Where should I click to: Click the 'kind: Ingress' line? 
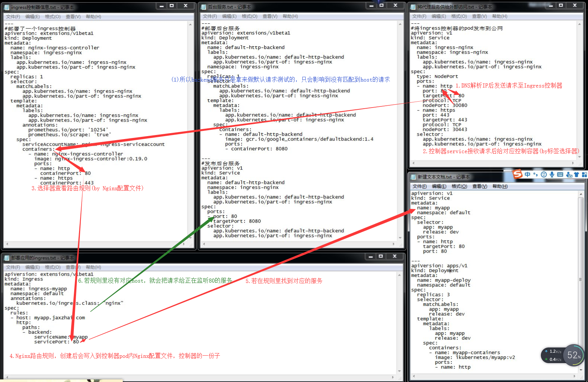click(x=24, y=279)
